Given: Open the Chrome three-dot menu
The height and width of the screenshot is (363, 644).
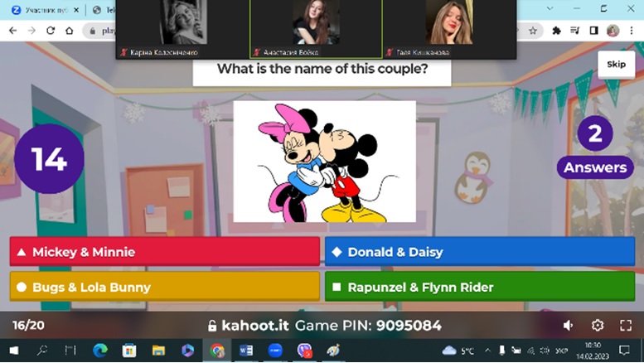Looking at the screenshot, I should [632, 31].
